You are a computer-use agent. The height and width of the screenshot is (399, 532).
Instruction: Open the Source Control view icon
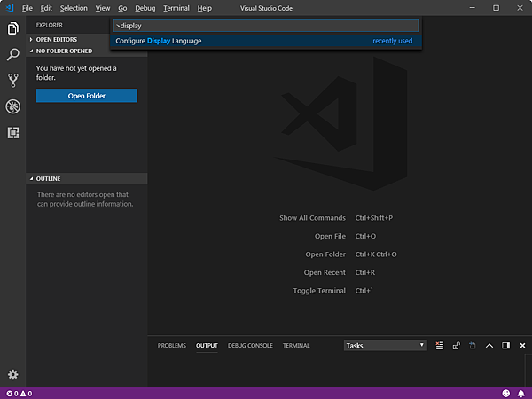pos(12,81)
